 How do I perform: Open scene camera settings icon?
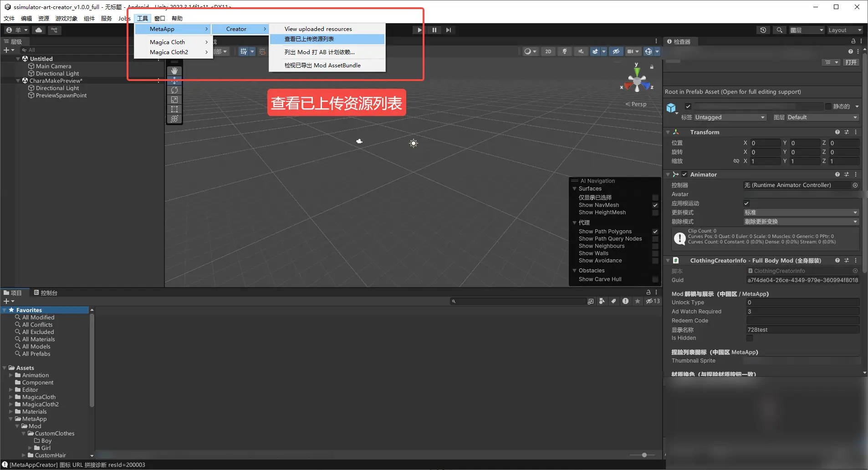click(x=630, y=51)
